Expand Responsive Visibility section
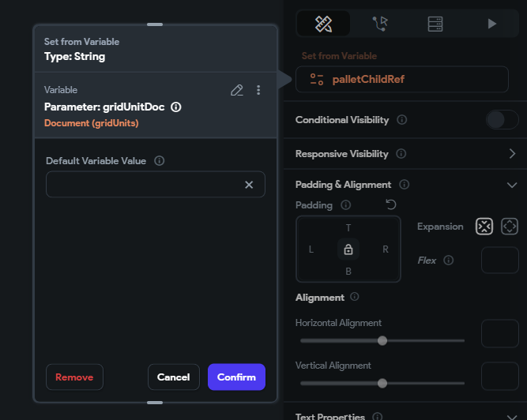This screenshot has width=527, height=420. coord(512,154)
